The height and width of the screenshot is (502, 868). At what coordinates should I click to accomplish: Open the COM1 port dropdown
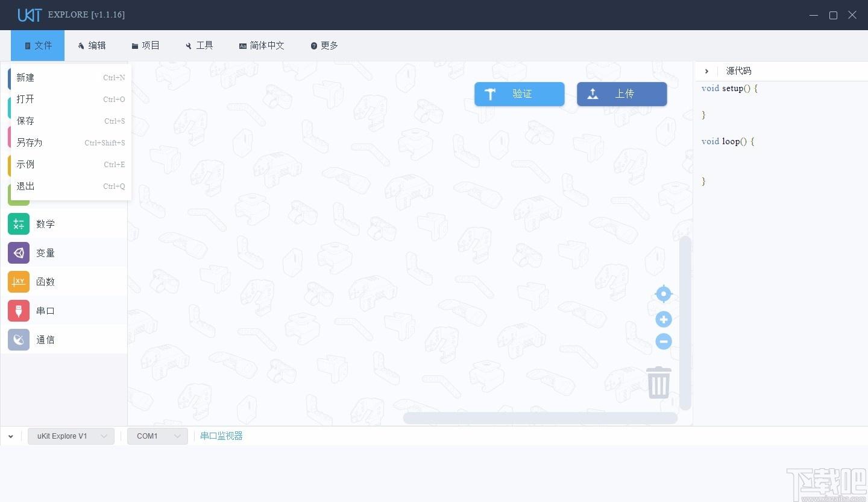[157, 436]
